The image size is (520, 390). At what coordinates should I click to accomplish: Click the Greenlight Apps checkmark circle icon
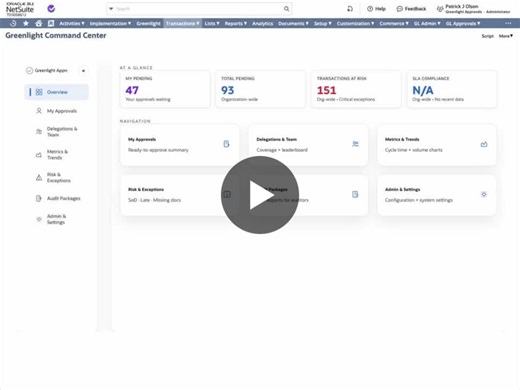29,70
